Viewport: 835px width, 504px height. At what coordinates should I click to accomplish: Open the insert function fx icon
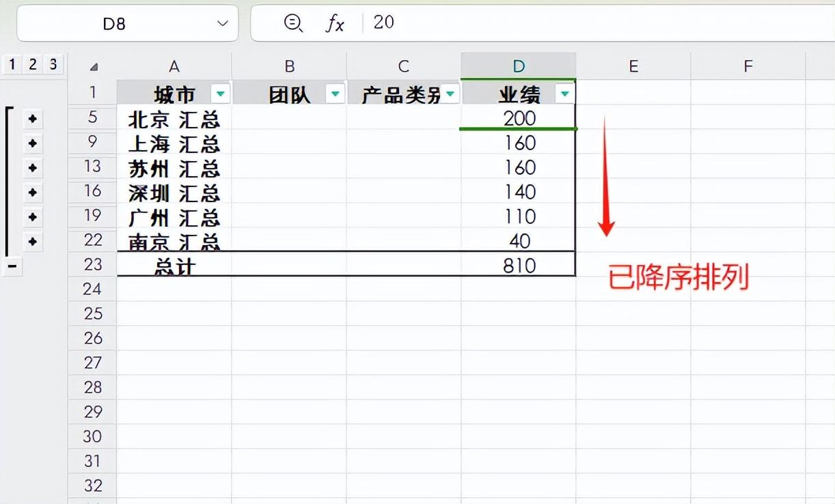point(335,23)
